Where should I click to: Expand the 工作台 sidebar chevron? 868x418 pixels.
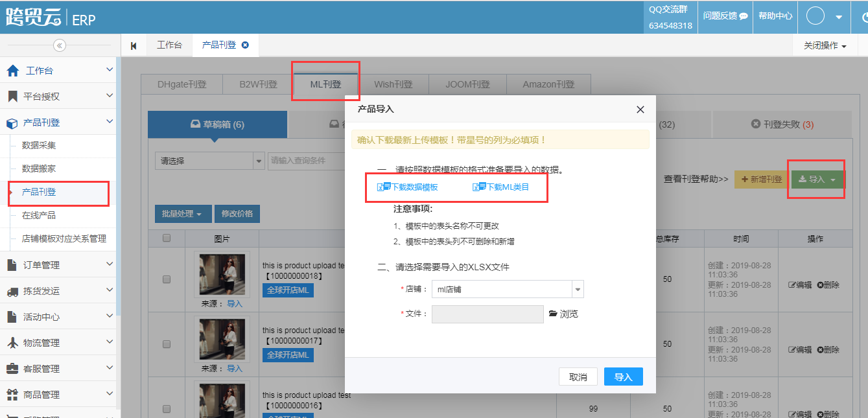pos(110,70)
